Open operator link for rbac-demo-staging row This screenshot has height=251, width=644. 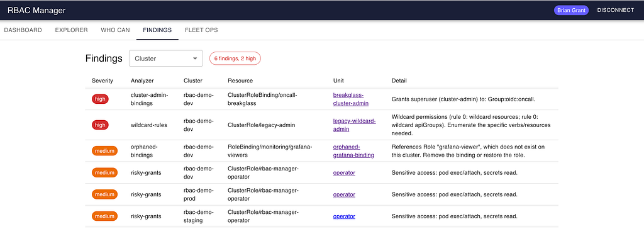pyautogui.click(x=344, y=216)
